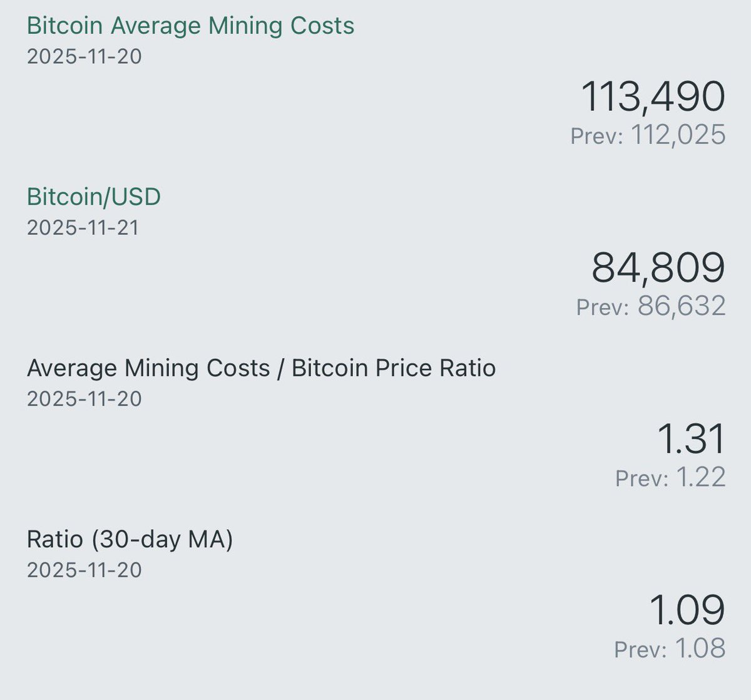Click the 2025-11-21 date under Bitcoin/USD
This screenshot has width=751, height=700.
(x=83, y=227)
